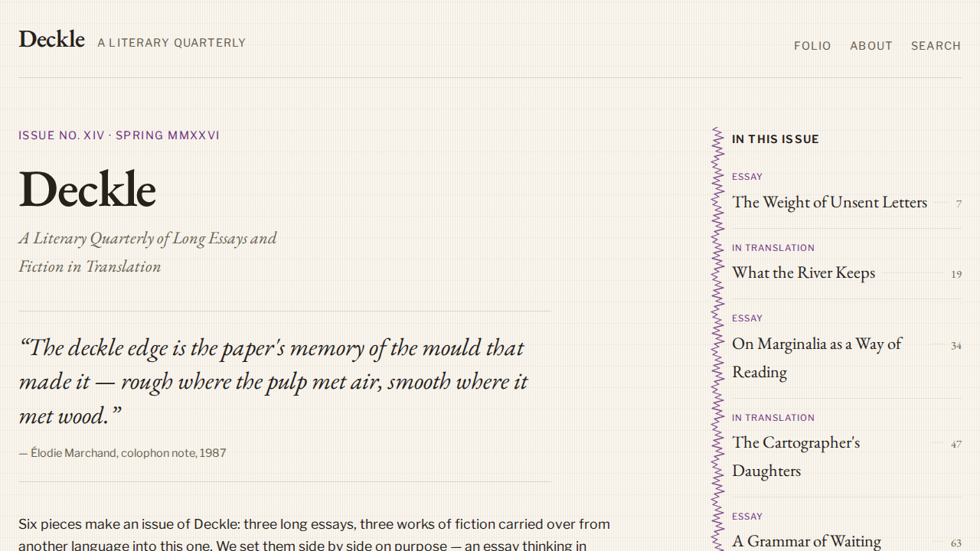Image resolution: width=980 pixels, height=551 pixels.
Task: Click the 'In This Issue' sidebar heading
Action: tap(776, 139)
